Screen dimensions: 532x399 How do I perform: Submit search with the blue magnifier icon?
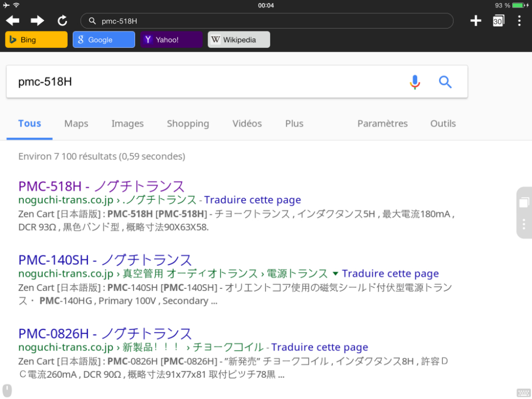tap(445, 82)
